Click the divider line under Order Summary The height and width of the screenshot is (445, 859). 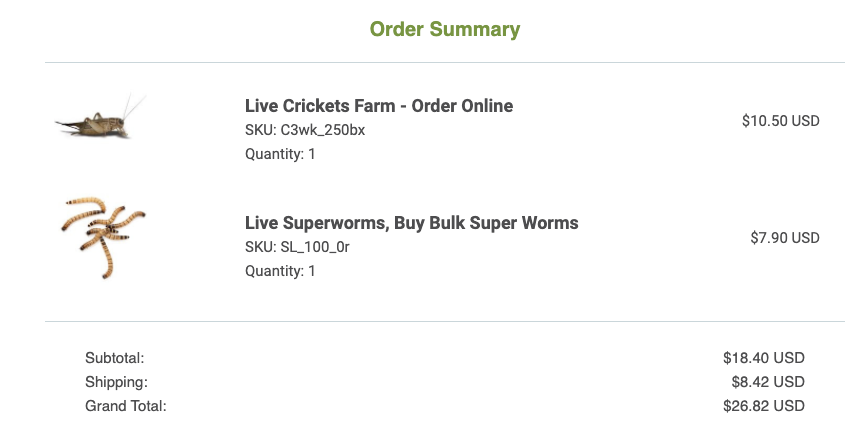[445, 62]
